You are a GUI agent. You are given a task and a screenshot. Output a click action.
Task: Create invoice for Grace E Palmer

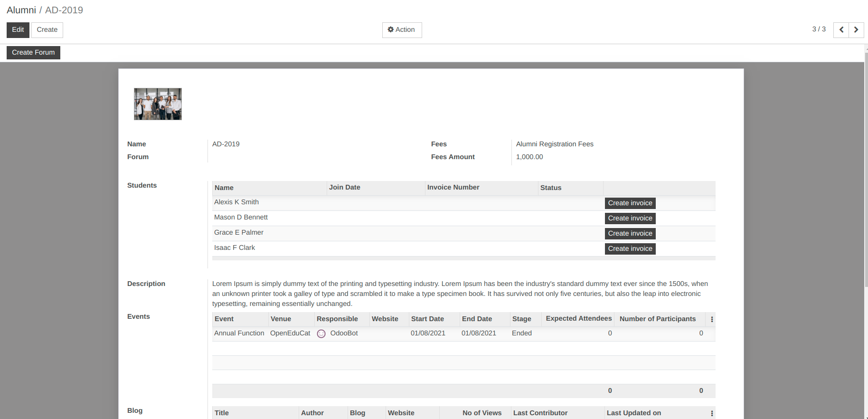coord(630,233)
